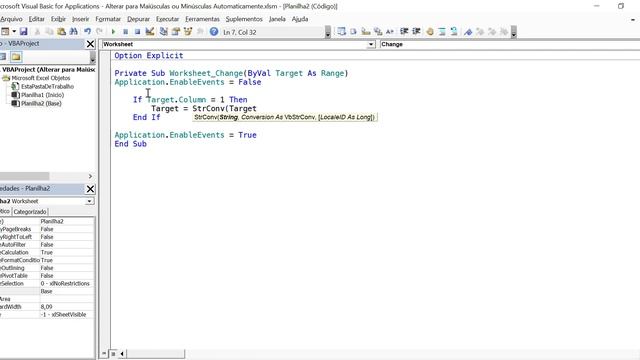640x360 pixels.
Task: Click the Quick Info icon
Action: (366, 31)
